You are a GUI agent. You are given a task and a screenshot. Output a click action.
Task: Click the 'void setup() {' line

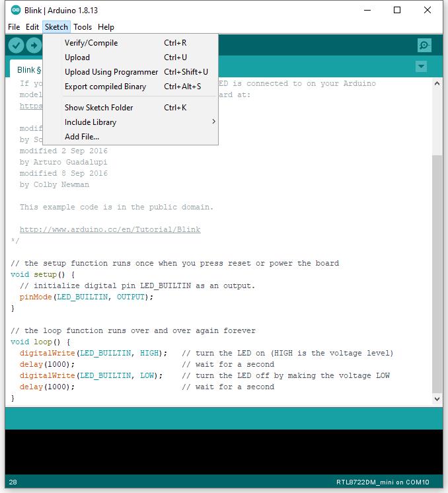(43, 274)
